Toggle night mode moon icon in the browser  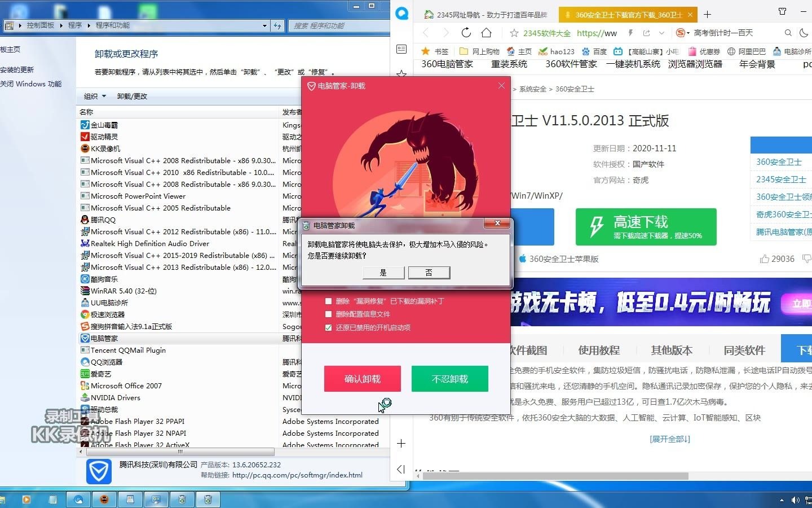pos(804,33)
